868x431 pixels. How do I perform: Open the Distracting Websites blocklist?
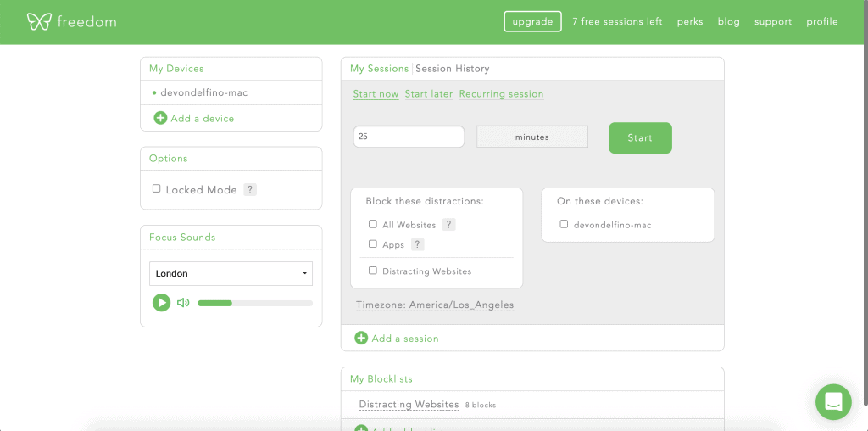(x=409, y=405)
